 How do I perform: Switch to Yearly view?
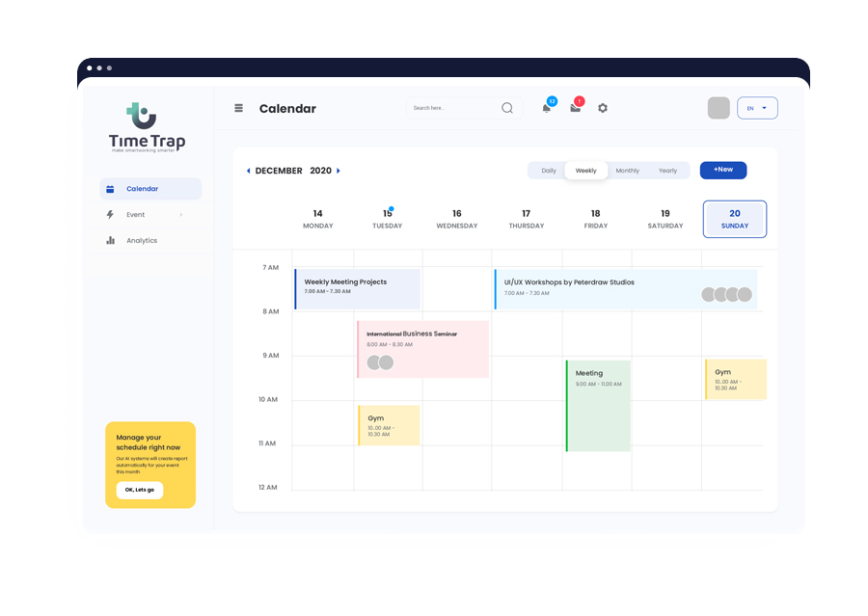pyautogui.click(x=667, y=171)
